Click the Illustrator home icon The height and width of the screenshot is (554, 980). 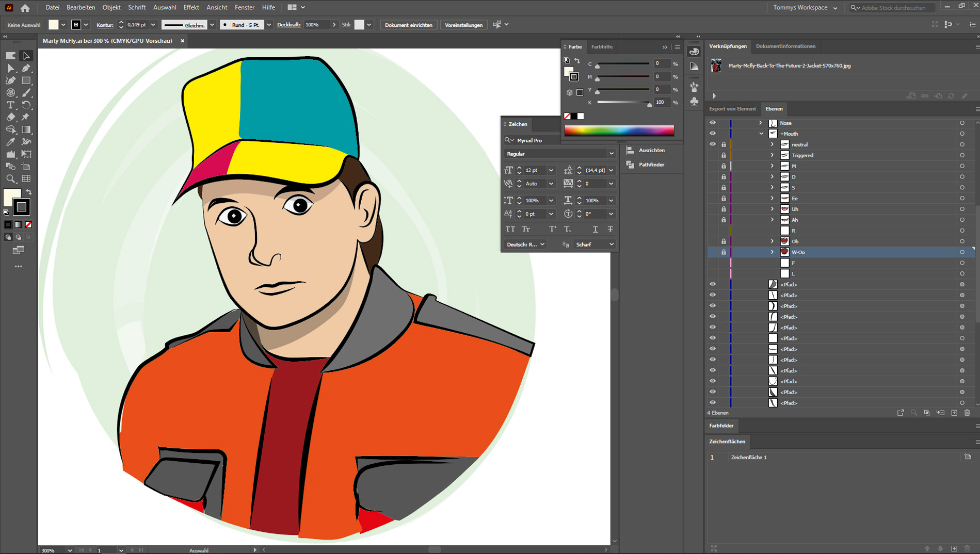coord(25,8)
